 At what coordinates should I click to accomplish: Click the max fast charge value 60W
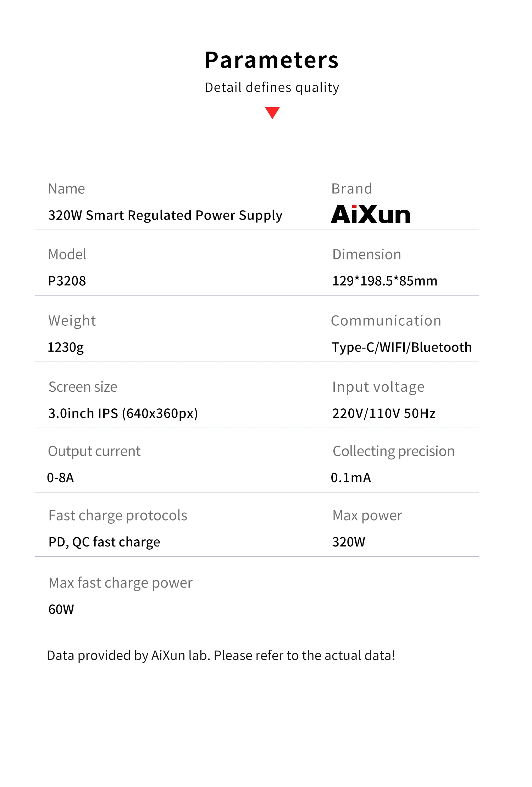point(61,609)
